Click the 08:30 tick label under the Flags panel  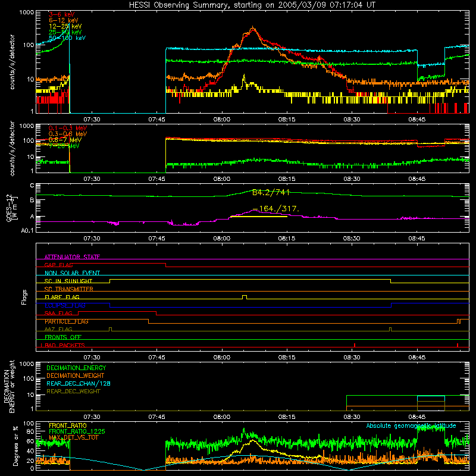(352, 358)
